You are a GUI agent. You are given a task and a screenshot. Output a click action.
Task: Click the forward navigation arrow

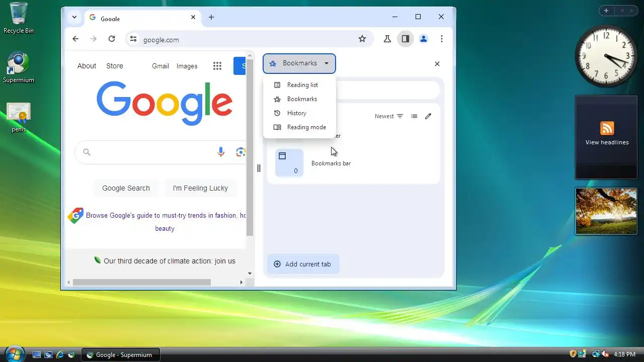[94, 39]
